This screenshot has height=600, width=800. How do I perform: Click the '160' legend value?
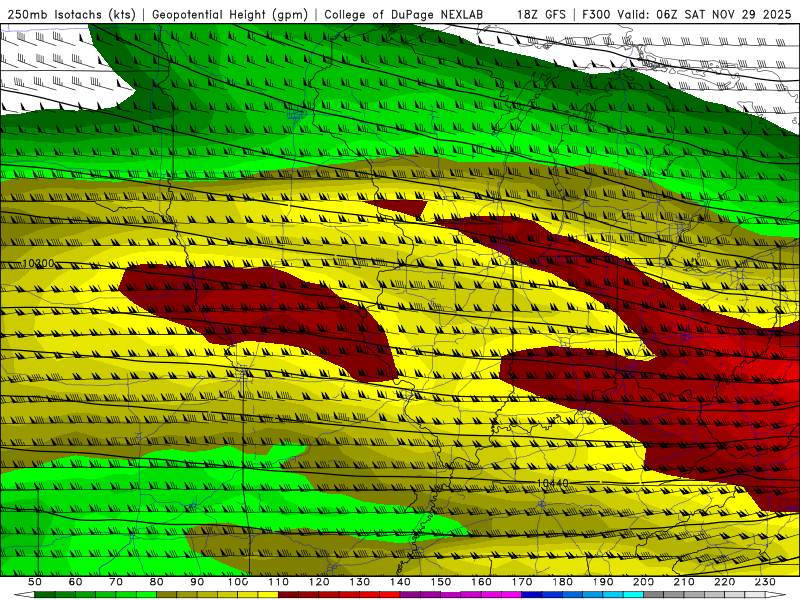click(x=481, y=582)
